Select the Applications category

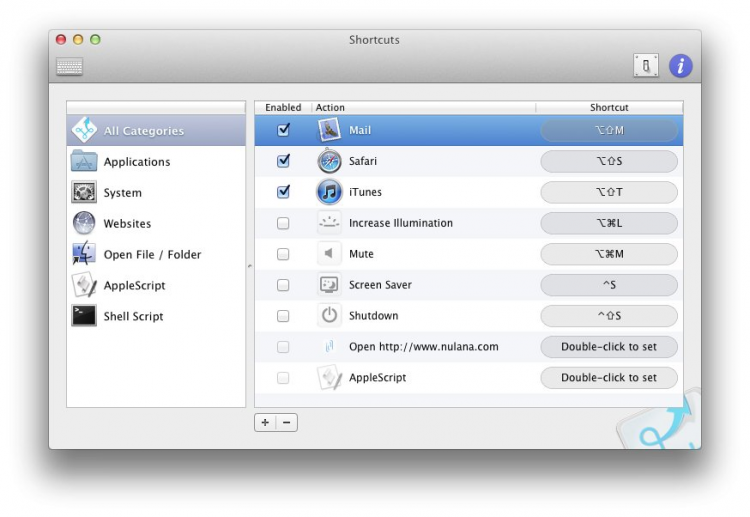(156, 162)
